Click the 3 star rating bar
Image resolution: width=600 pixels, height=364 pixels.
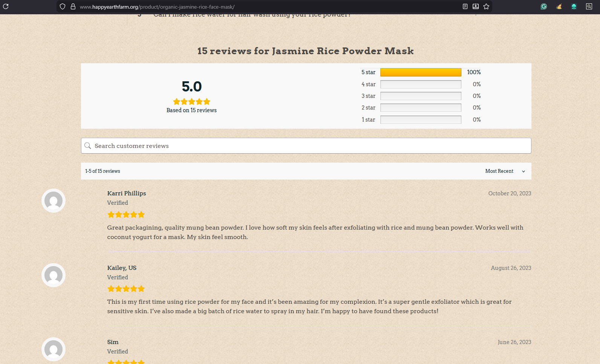(421, 96)
